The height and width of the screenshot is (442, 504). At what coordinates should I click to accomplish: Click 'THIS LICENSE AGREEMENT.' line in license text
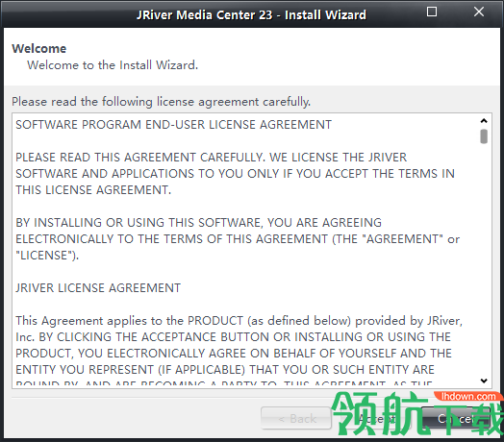pyautogui.click(x=93, y=190)
